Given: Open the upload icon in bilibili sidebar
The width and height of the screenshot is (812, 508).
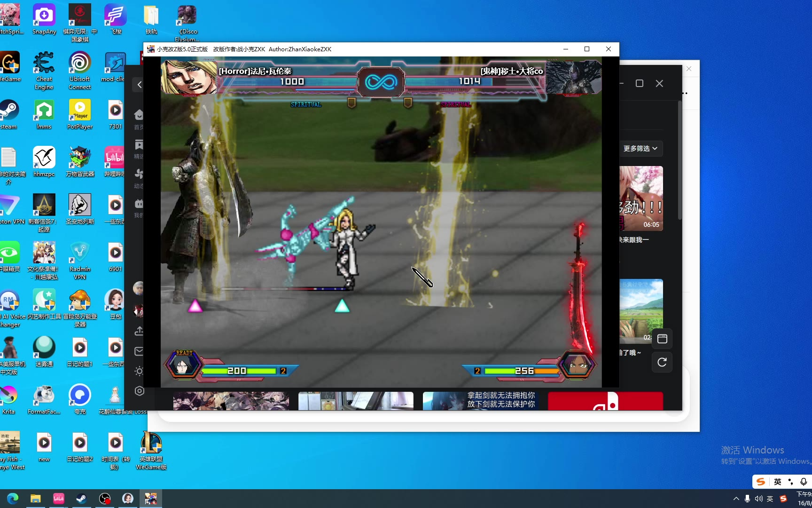Looking at the screenshot, I should point(139,331).
